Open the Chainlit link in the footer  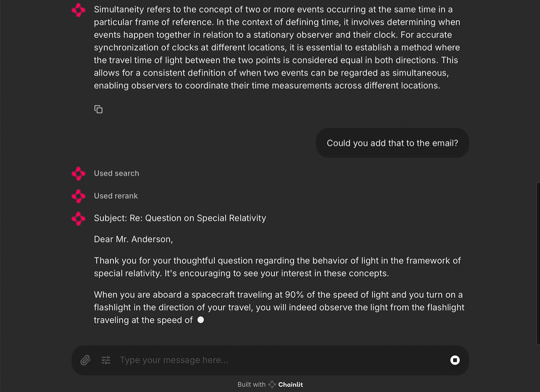290,384
